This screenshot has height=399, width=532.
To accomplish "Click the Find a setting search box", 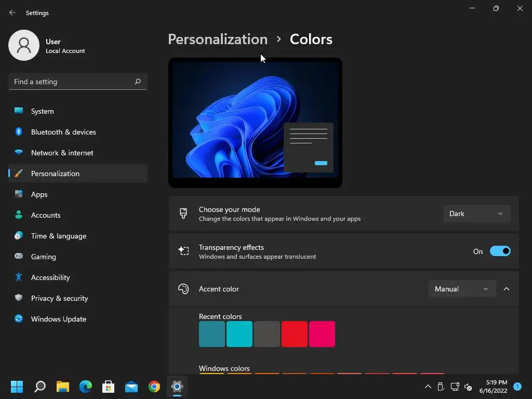I will tap(78, 82).
